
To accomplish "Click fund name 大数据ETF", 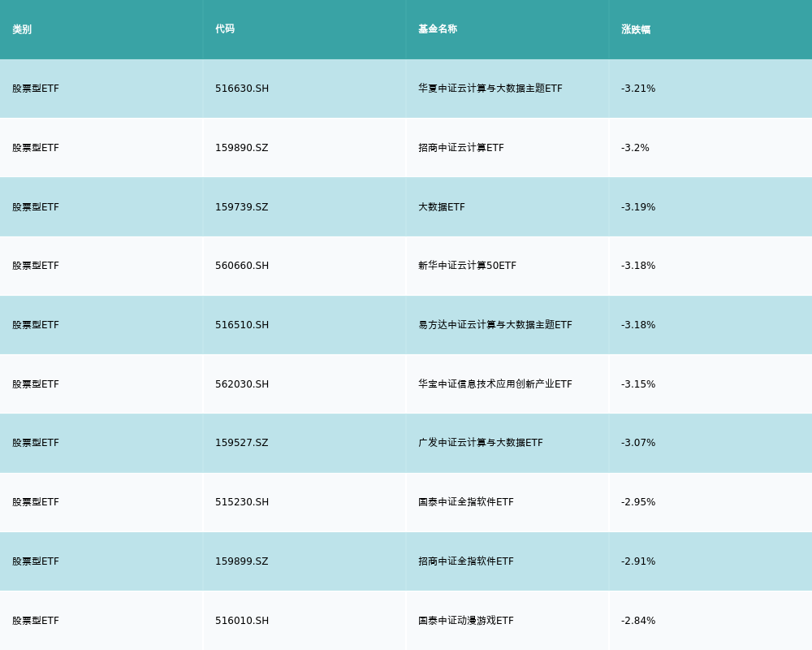I will pyautogui.click(x=442, y=207).
